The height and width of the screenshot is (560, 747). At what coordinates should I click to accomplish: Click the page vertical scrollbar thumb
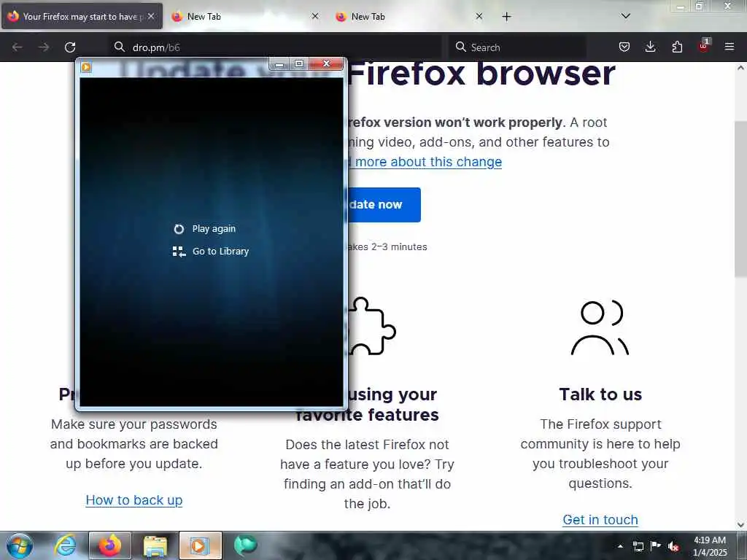click(740, 199)
